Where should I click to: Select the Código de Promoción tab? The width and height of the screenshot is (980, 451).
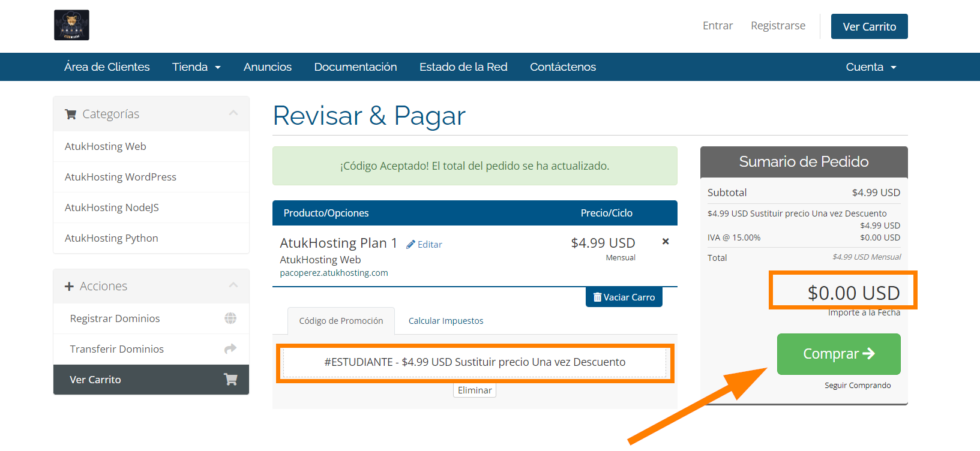[341, 321]
